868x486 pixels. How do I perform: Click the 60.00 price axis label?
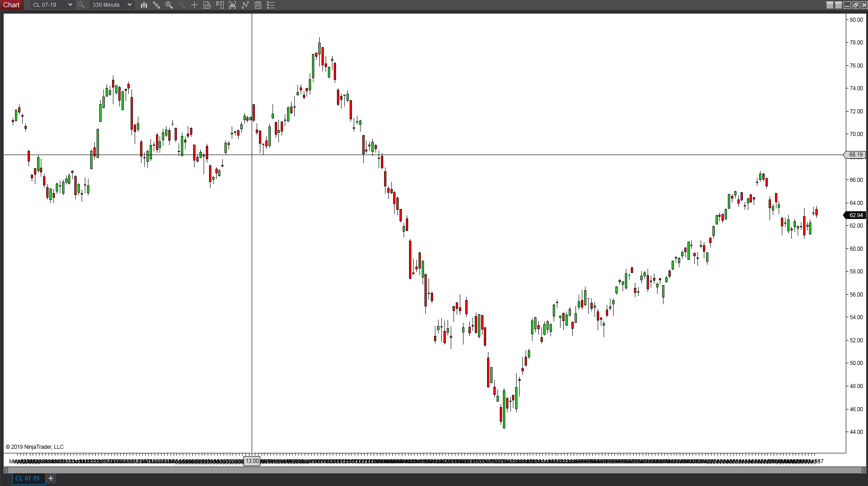(856, 249)
